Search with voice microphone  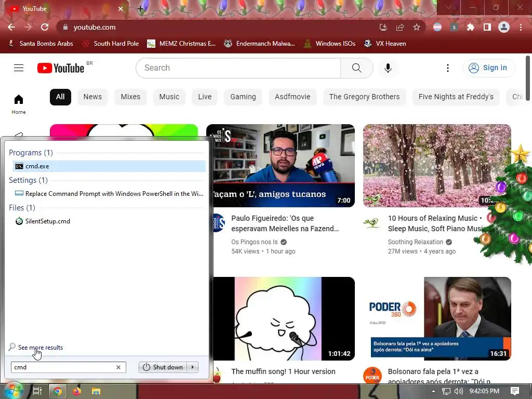[388, 68]
